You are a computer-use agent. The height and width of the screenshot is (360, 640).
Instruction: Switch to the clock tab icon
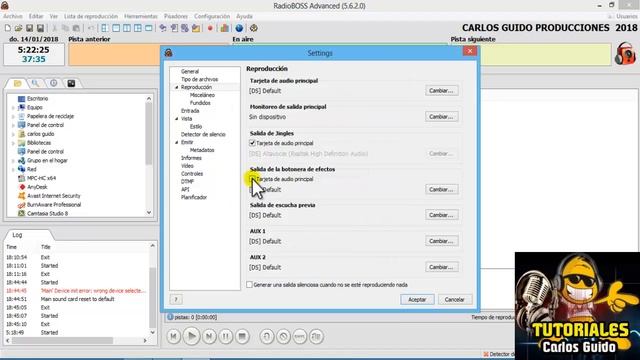point(53,83)
